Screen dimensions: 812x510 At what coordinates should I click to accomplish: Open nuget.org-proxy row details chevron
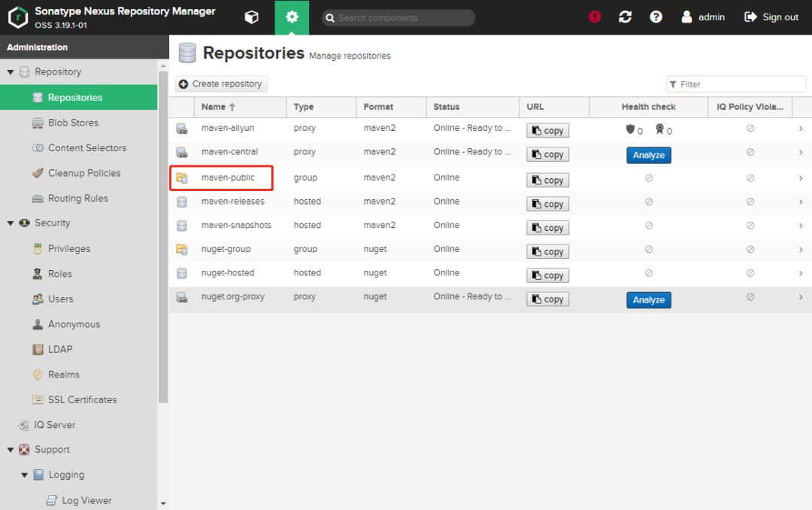point(801,297)
